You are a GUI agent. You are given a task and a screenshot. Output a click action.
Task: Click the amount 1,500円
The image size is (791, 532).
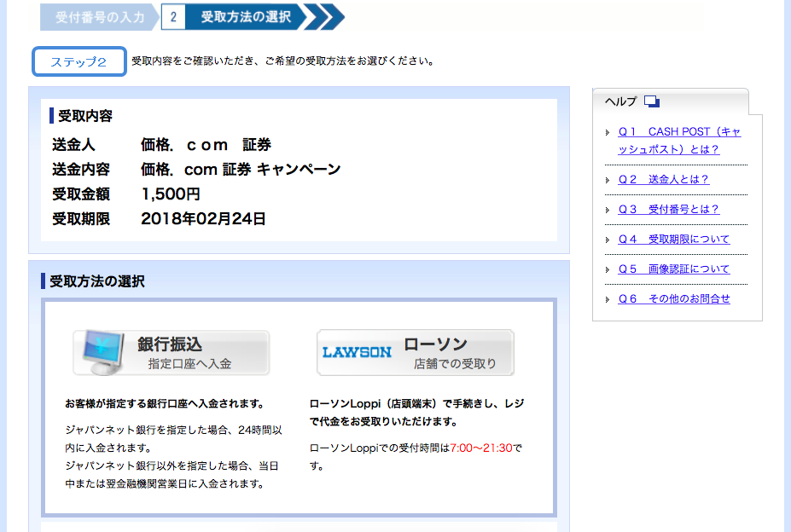tap(171, 194)
